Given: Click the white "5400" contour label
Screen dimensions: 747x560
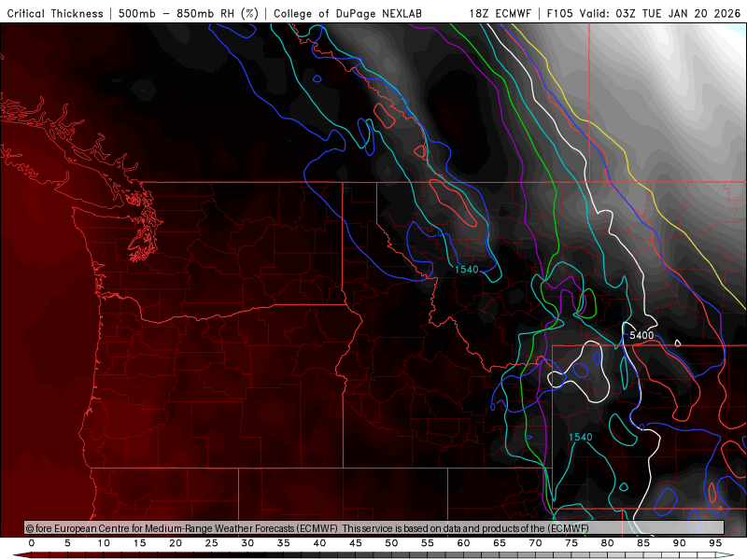Looking at the screenshot, I should tap(641, 335).
